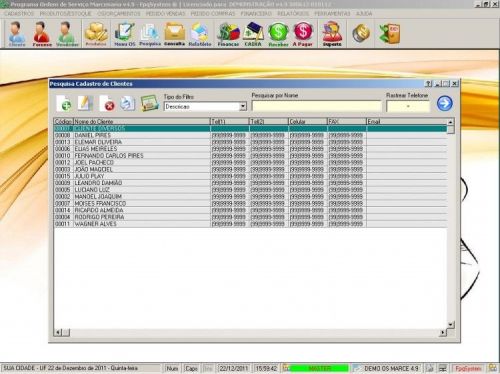Open the Fornecedor toolbar icon
500x374 pixels.
[42, 34]
